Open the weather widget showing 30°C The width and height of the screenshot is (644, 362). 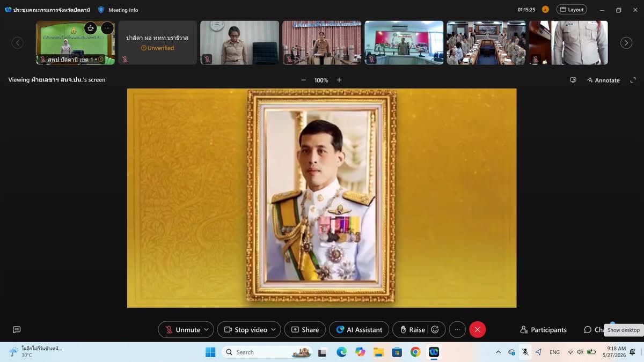click(36, 352)
